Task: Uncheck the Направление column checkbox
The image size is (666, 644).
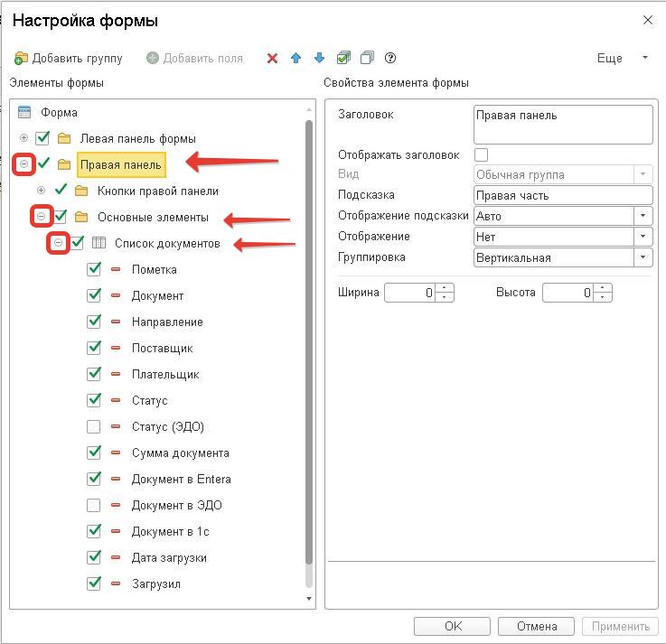Action: click(94, 322)
